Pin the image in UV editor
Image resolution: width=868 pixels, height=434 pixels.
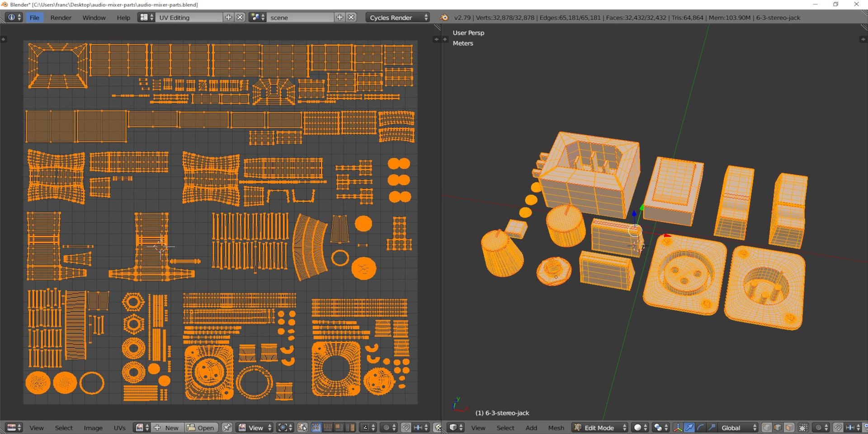click(227, 427)
